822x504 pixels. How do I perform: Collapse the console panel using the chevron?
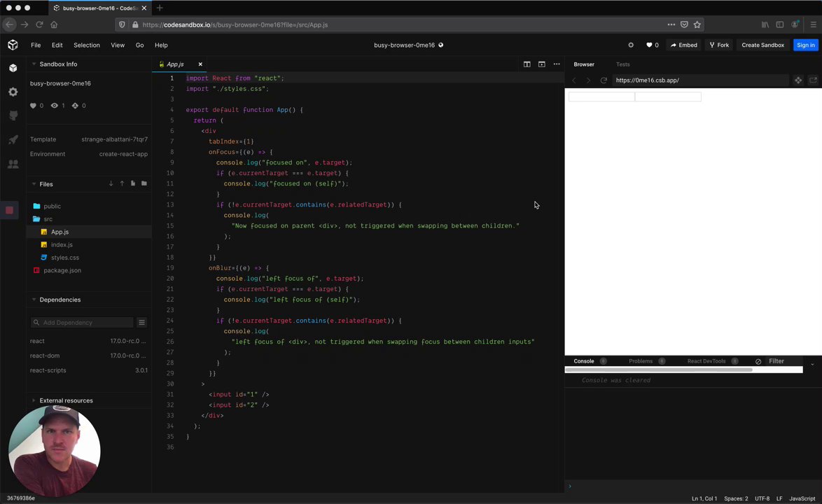pos(812,363)
